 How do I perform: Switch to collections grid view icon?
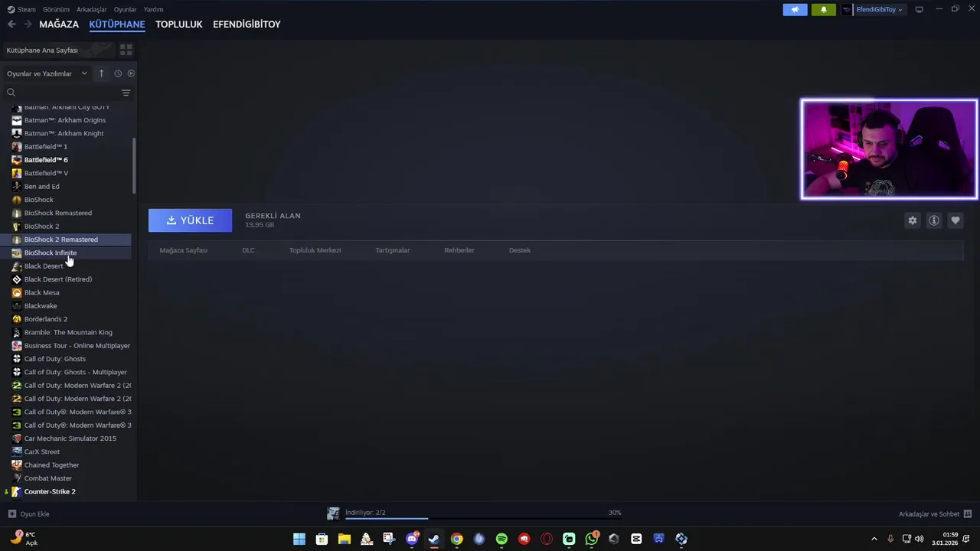[x=126, y=50]
